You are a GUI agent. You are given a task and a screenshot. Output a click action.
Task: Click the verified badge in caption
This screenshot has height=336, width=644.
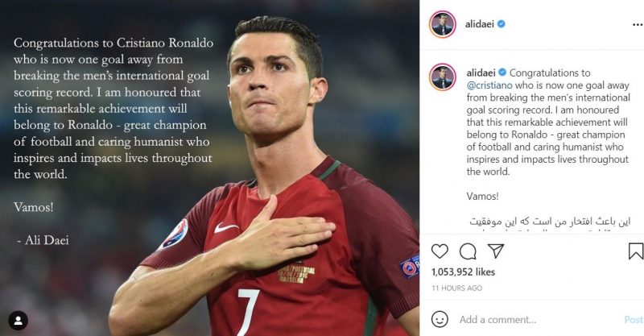click(x=502, y=73)
